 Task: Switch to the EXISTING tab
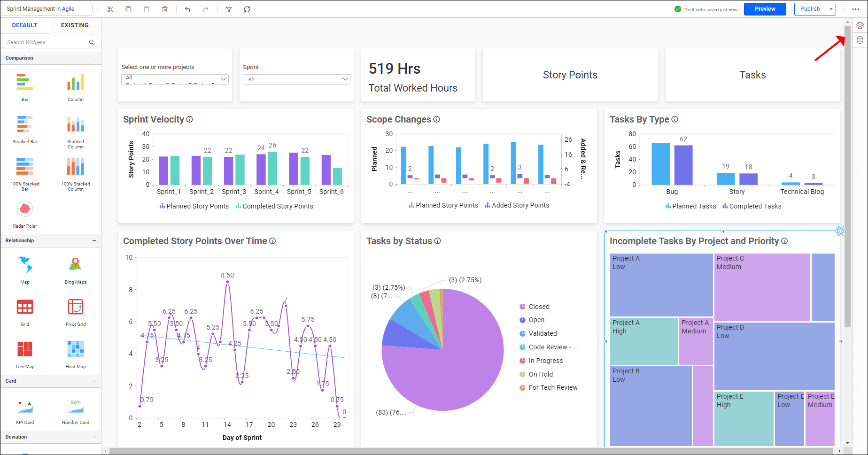(75, 25)
